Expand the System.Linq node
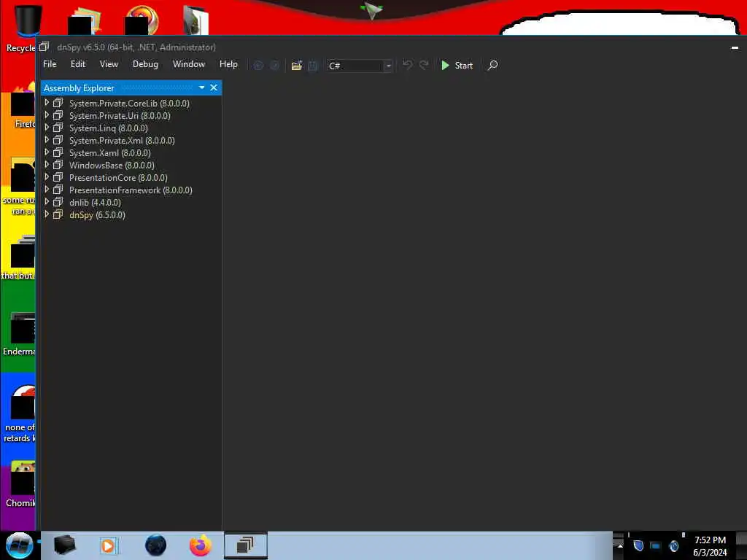This screenshot has width=747, height=560. click(47, 127)
